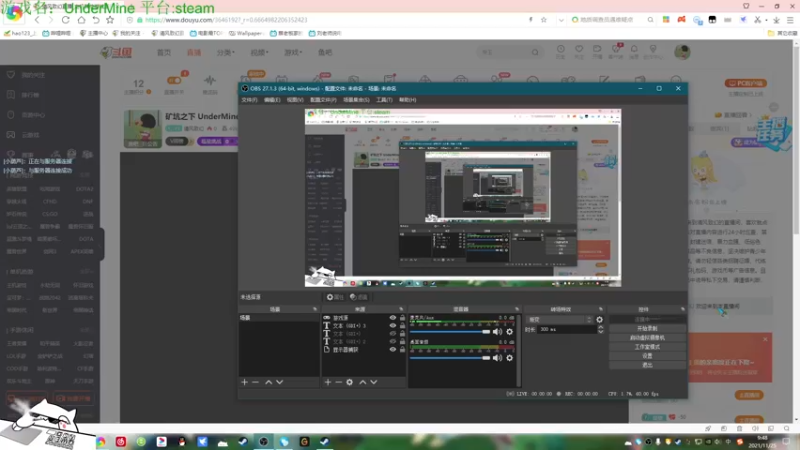
Task: Pop out the scenes dock with its header icon
Action: (x=315, y=309)
